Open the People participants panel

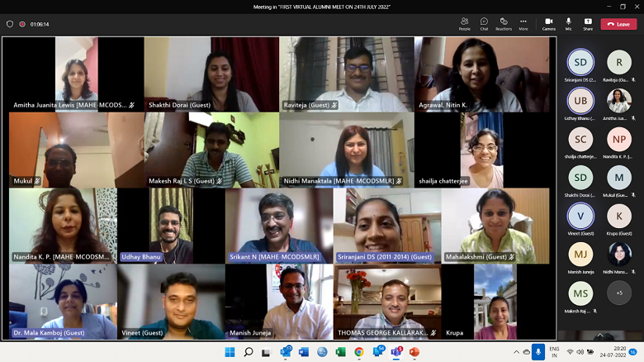(x=464, y=24)
